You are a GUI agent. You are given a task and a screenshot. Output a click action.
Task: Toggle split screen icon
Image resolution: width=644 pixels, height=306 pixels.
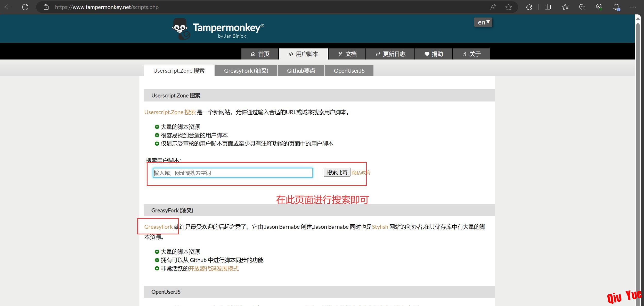pyautogui.click(x=548, y=7)
